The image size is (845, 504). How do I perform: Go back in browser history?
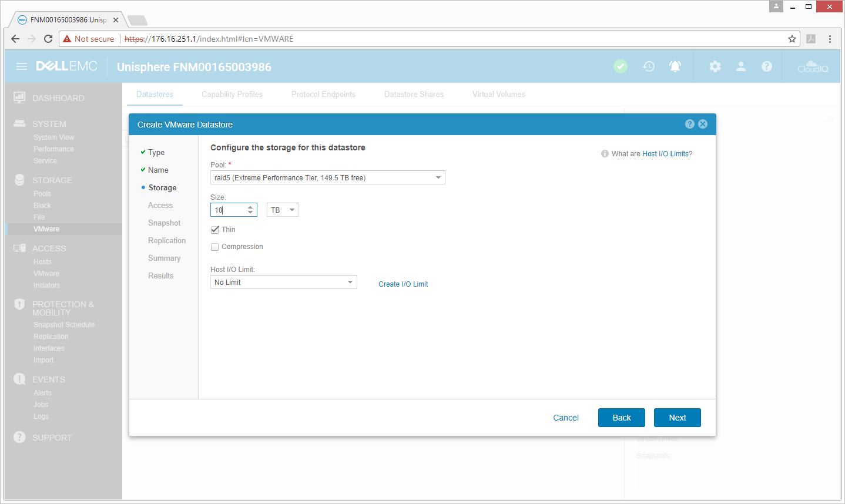[15, 39]
